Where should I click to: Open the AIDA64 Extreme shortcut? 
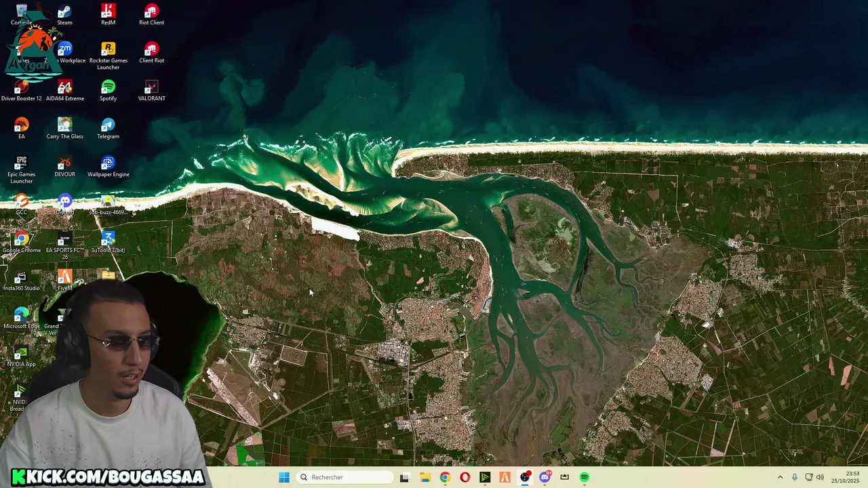coord(64,91)
